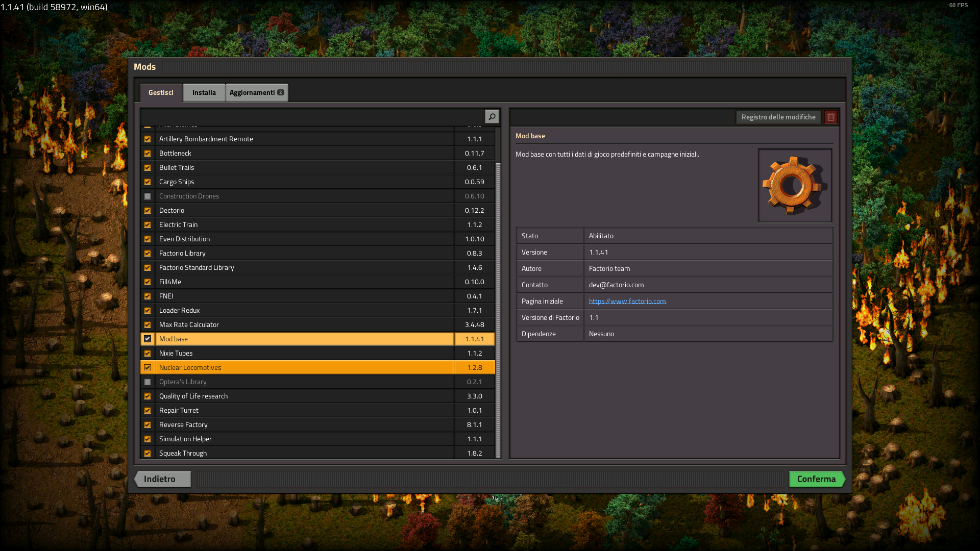Select the Construction Drones mod name
The image size is (980, 551).
pyautogui.click(x=189, y=196)
